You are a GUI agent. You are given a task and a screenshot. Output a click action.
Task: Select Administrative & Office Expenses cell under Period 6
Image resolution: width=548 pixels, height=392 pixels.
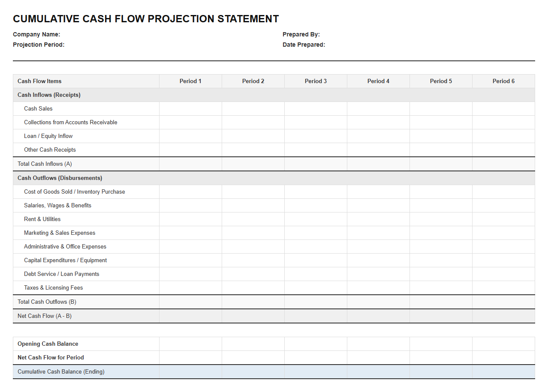(503, 246)
